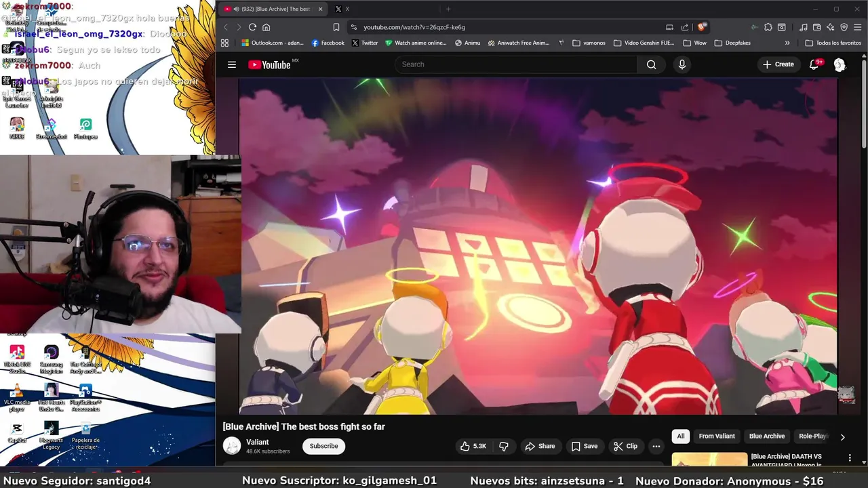
Task: Open Valiant channel avatar
Action: click(232, 446)
